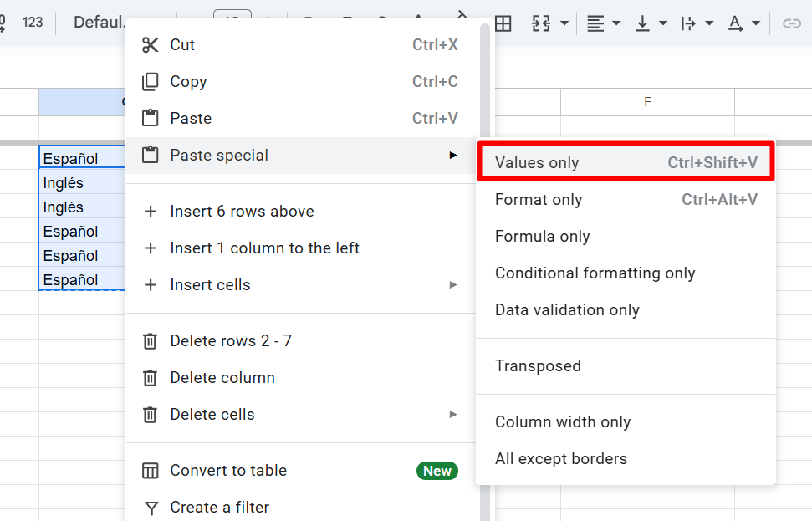Click the Cut scissors icon
The image size is (812, 521).
[151, 45]
